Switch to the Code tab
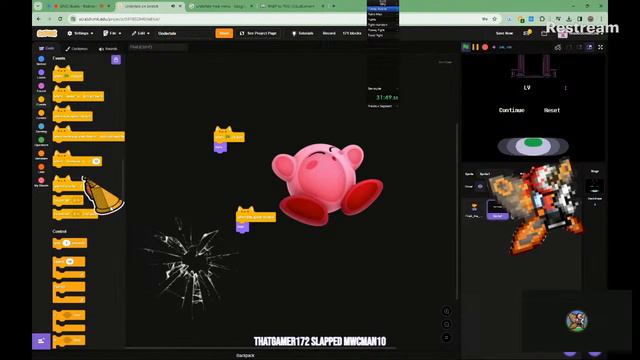 point(47,49)
